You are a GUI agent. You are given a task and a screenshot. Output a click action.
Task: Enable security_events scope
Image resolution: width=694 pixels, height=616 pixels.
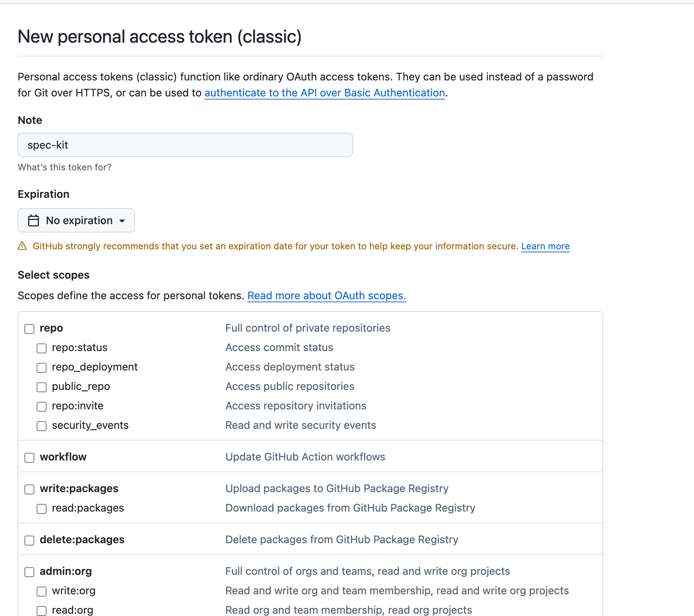coord(41,426)
